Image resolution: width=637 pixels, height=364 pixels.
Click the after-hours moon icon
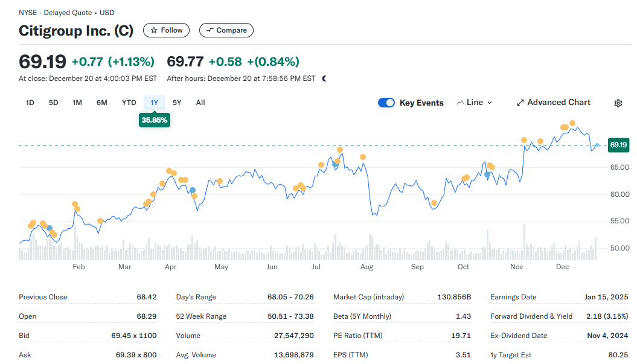(x=324, y=78)
